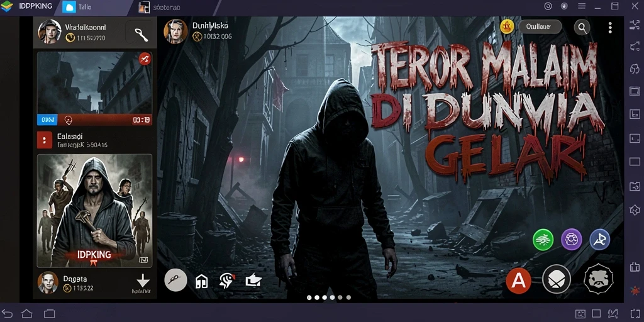Select the third carousel page dot
644x322 pixels.
pyautogui.click(x=325, y=297)
